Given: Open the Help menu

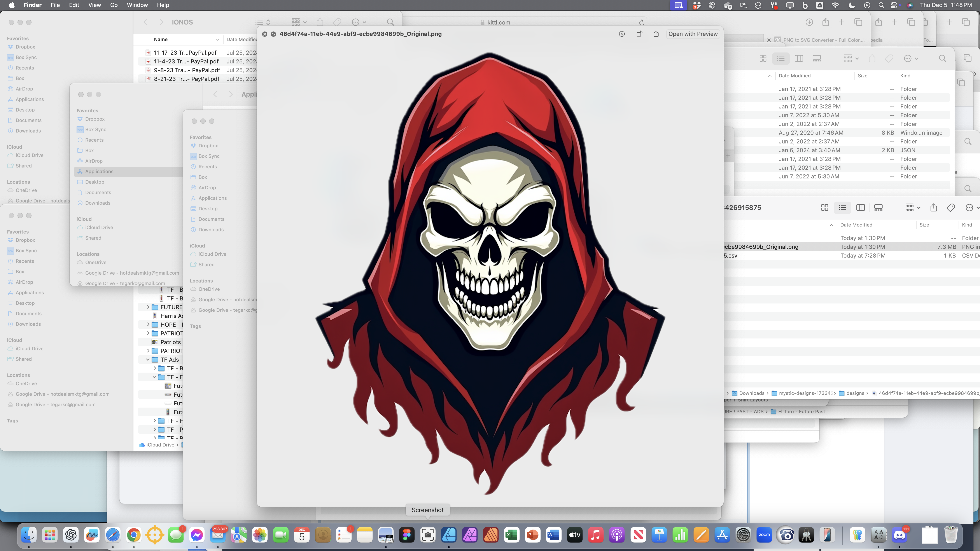Looking at the screenshot, I should pos(163,5).
